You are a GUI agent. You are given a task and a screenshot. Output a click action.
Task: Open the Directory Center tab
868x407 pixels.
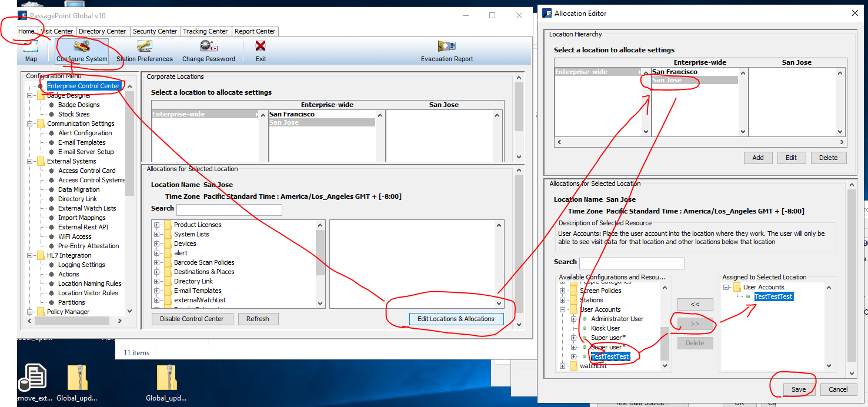102,31
